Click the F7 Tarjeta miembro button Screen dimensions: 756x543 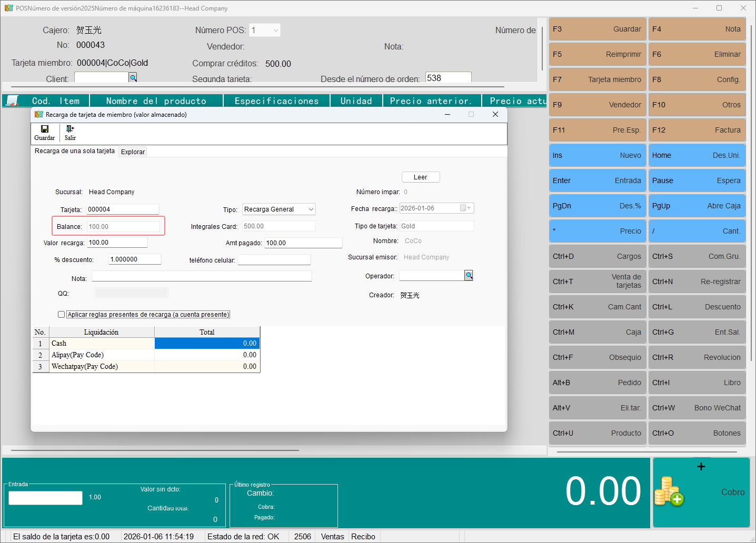click(x=597, y=79)
